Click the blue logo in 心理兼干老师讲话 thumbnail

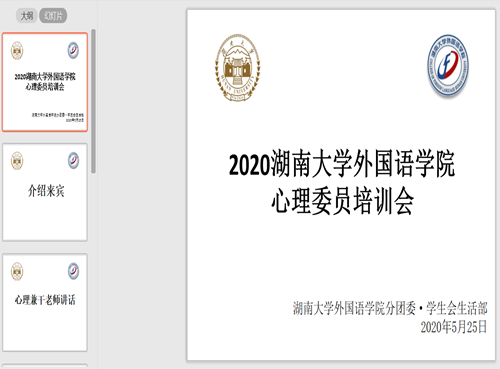click(x=73, y=271)
